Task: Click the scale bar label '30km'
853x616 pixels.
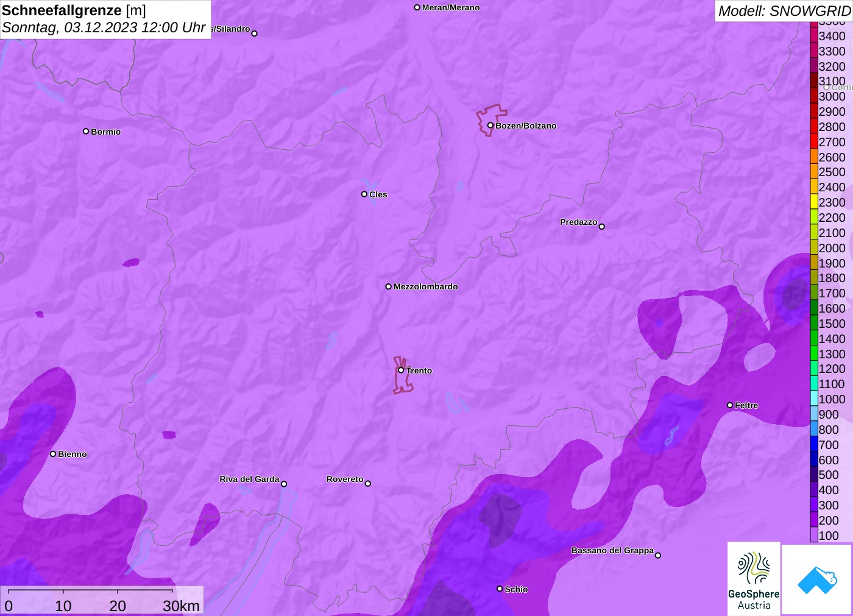Action: 181,606
